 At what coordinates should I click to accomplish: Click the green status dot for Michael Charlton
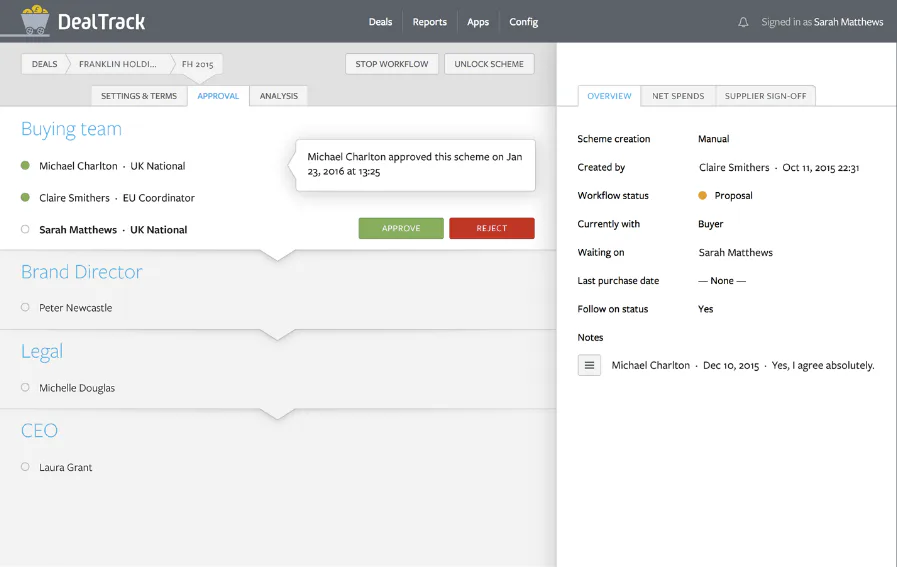[x=25, y=165]
